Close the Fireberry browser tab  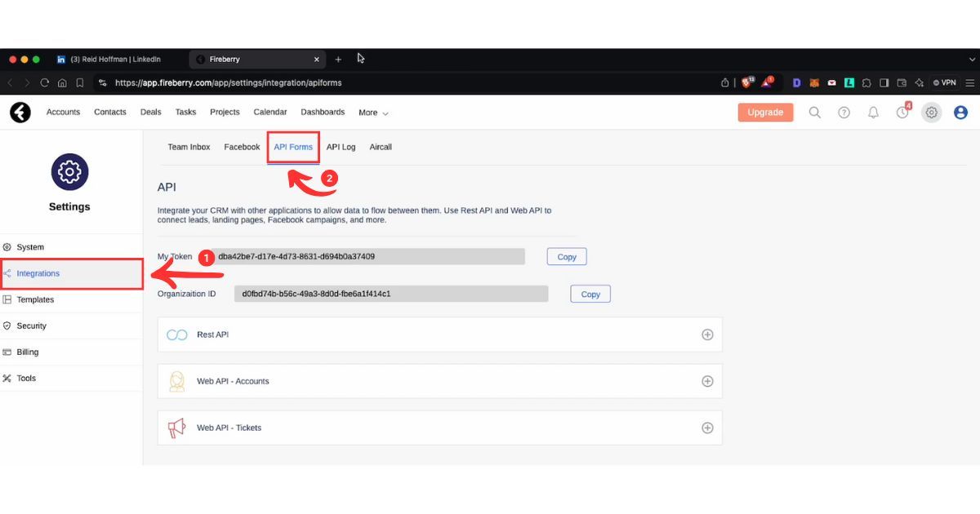pos(318,60)
